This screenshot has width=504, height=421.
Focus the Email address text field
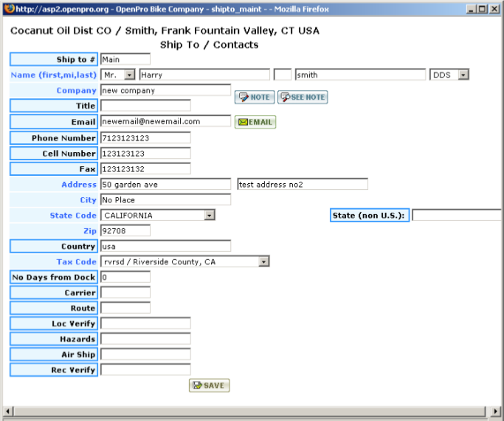point(165,121)
